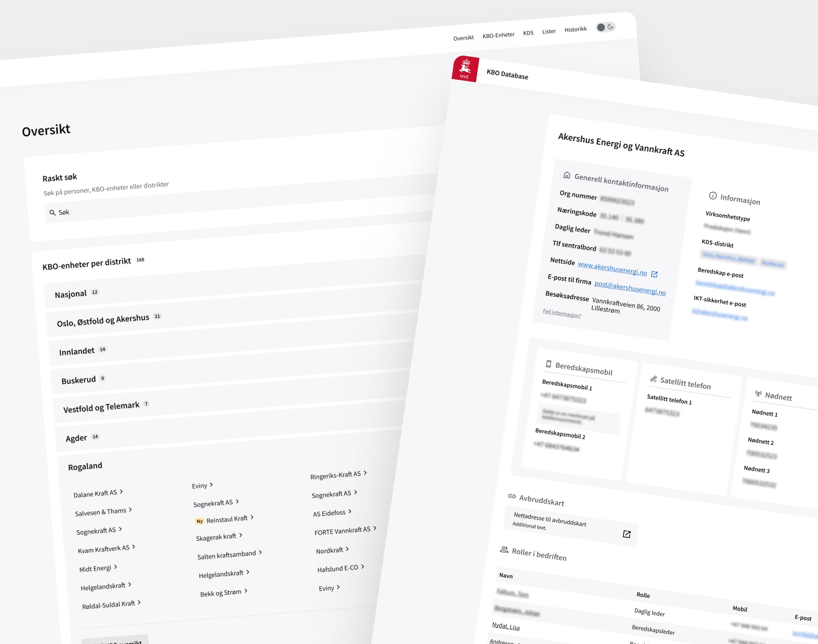Image resolution: width=818 pixels, height=644 pixels.
Task: Open Nydal, Lisa in the roles table
Action: [x=506, y=626]
